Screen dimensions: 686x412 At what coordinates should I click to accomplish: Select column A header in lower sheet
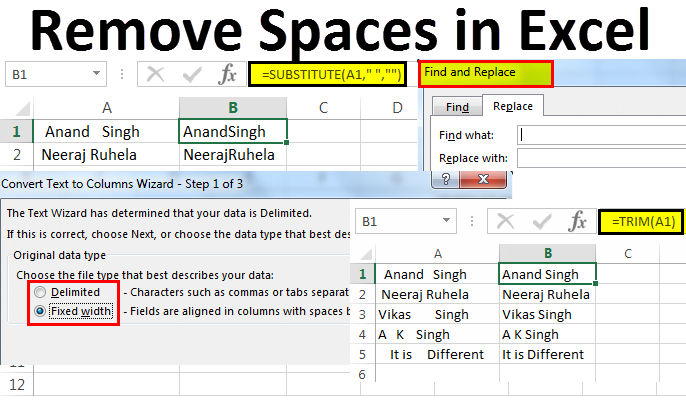coord(438,254)
